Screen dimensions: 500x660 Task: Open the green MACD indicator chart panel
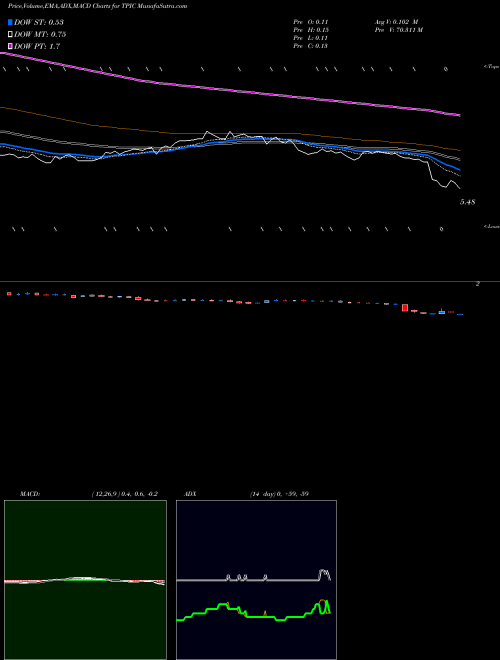(x=85, y=580)
